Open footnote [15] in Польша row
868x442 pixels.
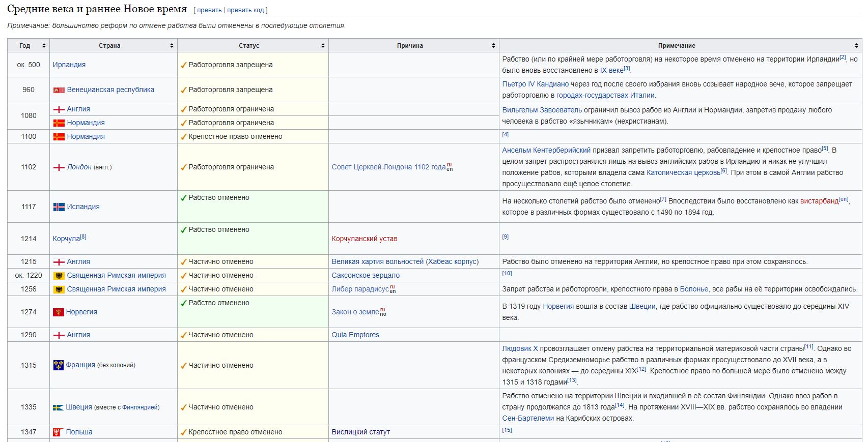pos(507,430)
